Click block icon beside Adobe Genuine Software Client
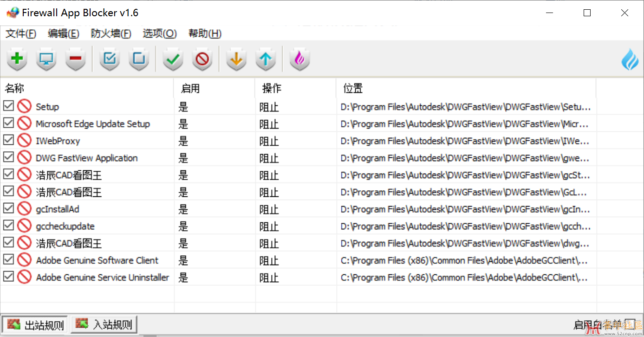 point(24,260)
